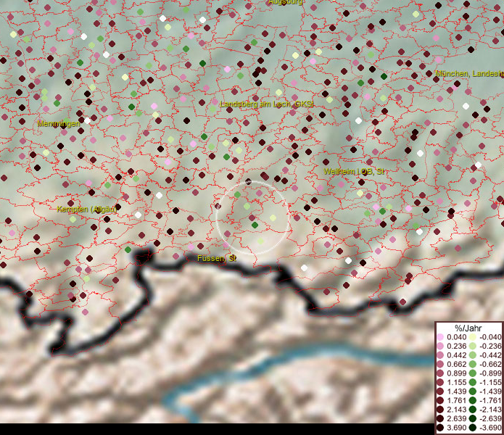504x435 pixels.
Task: Pick the 0.040 light pink legend swatch
Action: 440,337
